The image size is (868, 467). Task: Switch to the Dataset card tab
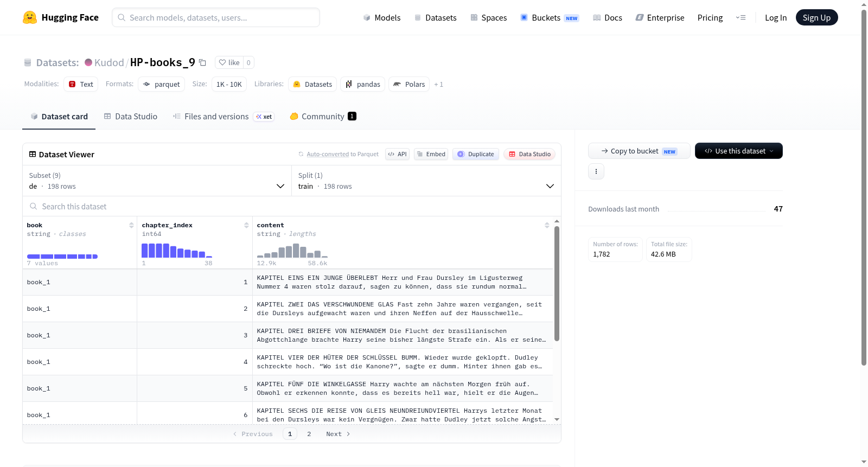59,116
